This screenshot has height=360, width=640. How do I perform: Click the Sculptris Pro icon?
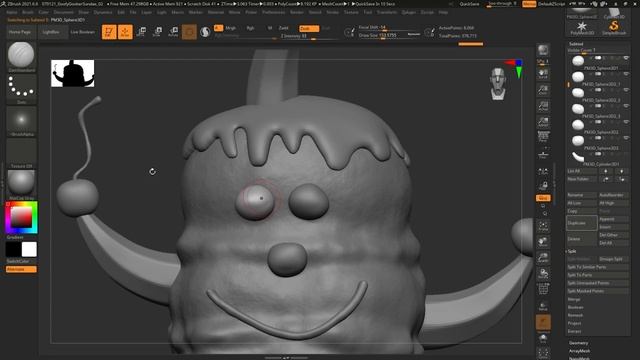(x=205, y=31)
